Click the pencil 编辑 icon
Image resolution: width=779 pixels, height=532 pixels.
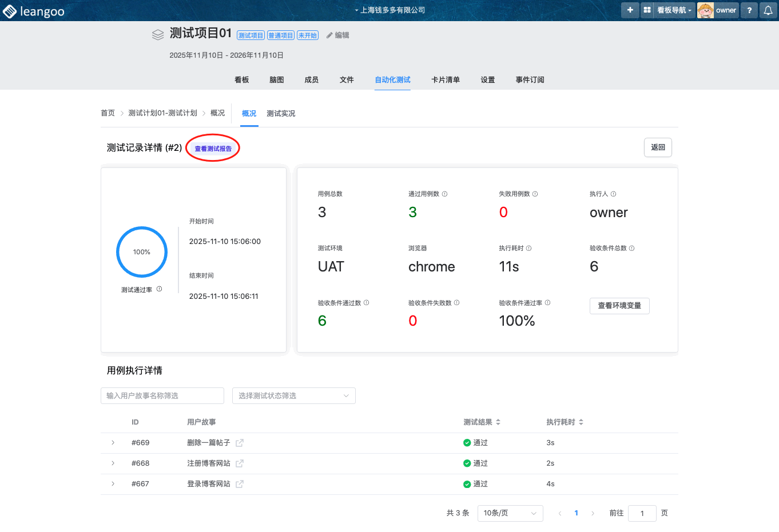(x=330, y=35)
